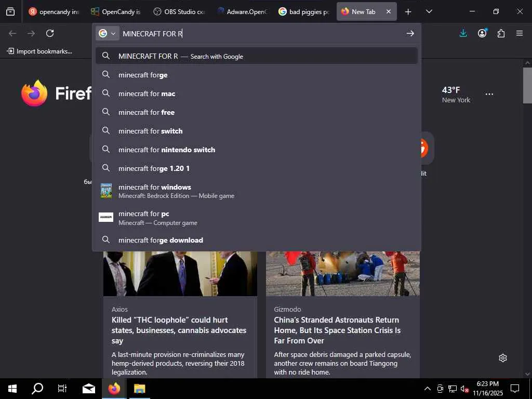
Task: Click the Minecraft logo thumbnail beside 'minecraft for pc'
Action: (x=106, y=217)
